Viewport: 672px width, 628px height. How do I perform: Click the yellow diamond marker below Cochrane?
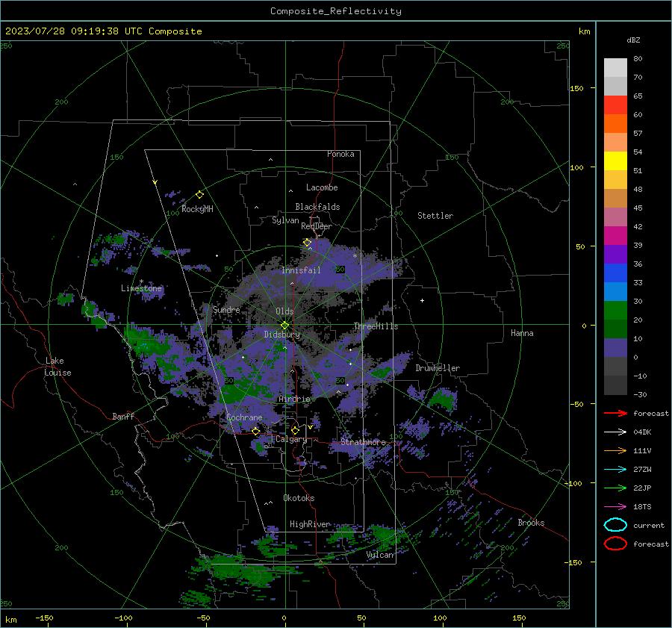[256, 431]
